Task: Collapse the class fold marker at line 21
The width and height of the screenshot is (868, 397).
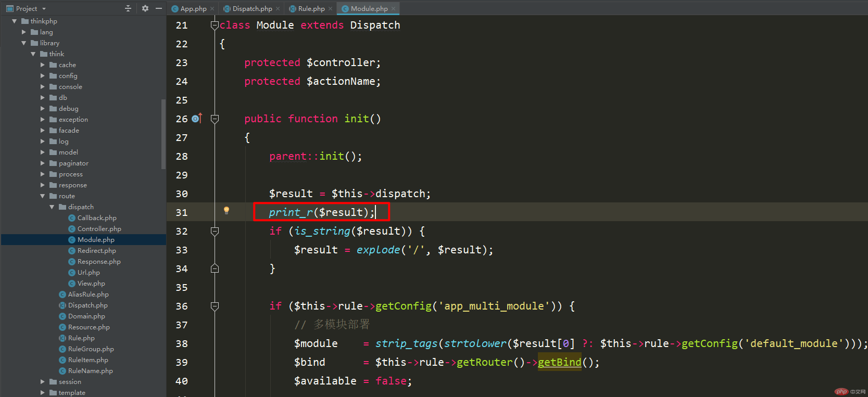Action: (215, 25)
